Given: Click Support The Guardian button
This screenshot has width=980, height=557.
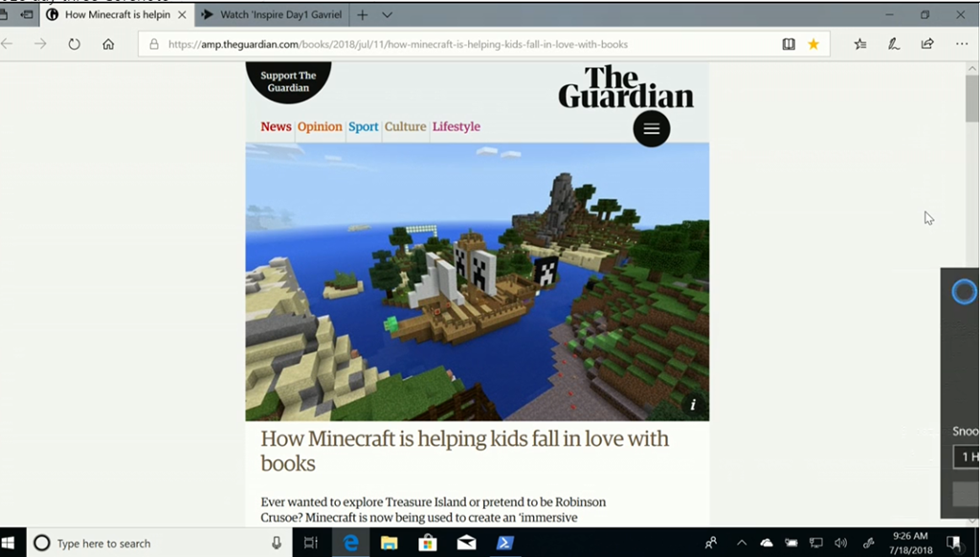Looking at the screenshot, I should [x=288, y=82].
